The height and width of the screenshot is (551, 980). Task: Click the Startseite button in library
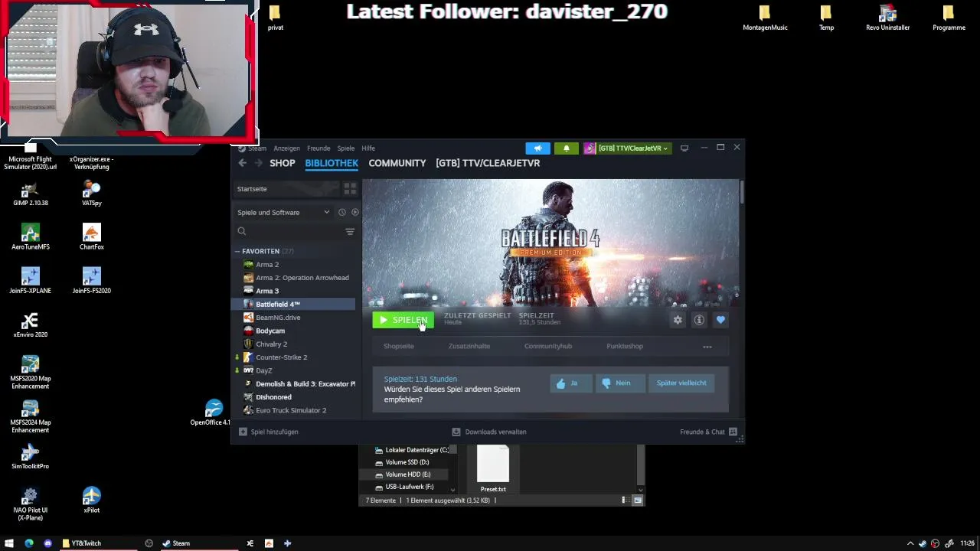point(286,188)
